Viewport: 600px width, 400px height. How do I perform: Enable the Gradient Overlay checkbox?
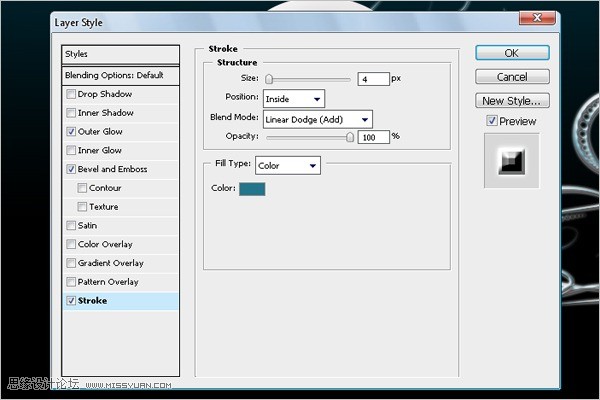tap(71, 263)
